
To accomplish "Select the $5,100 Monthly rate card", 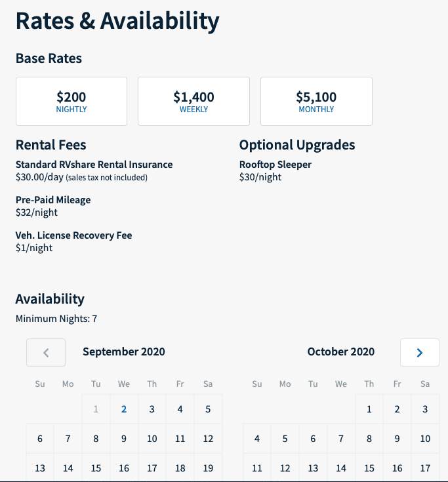I will 316,101.
